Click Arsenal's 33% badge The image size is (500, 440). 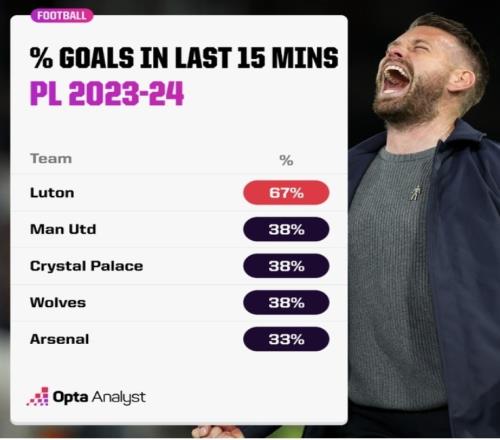pos(286,339)
